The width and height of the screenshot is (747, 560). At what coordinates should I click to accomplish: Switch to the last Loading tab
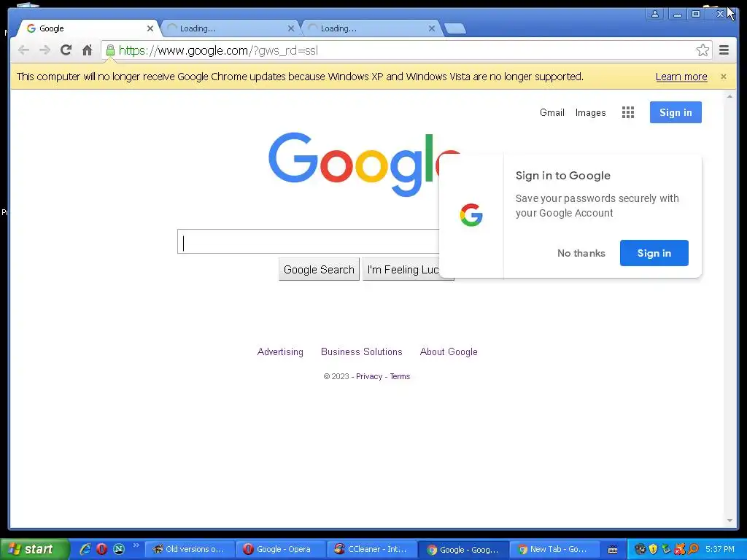point(371,28)
